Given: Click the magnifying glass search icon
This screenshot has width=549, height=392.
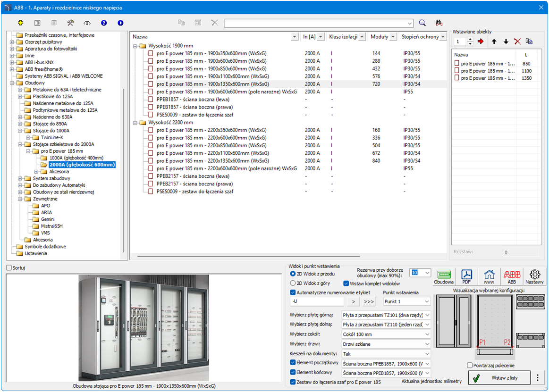Looking at the screenshot, I should click(422, 23).
